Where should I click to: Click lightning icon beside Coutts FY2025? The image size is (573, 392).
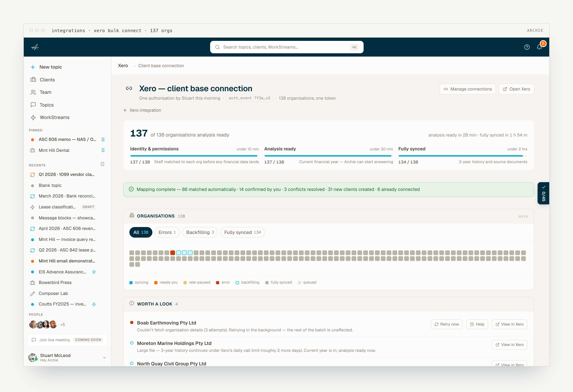coord(94,304)
